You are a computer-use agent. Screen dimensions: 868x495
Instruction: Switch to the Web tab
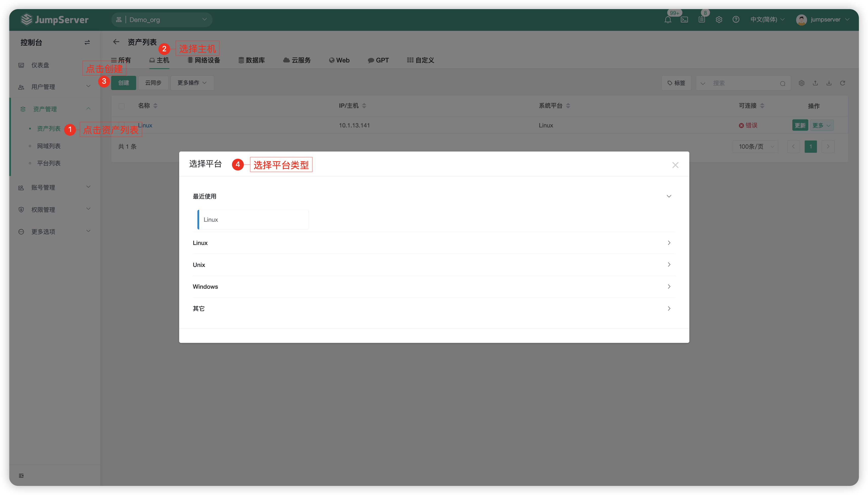click(x=339, y=60)
